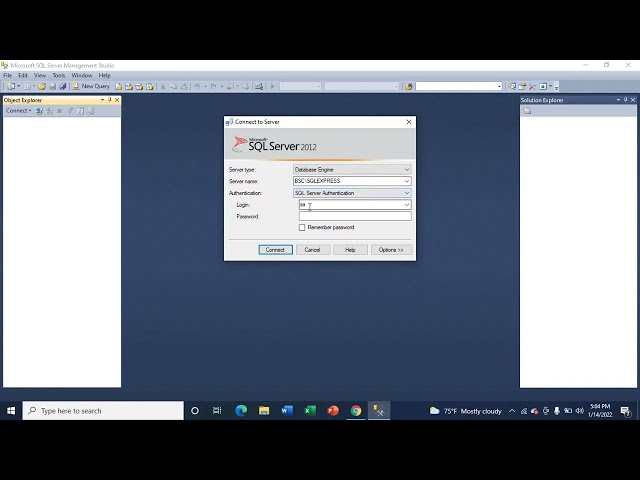Click the Database Engine Query icon

[118, 87]
